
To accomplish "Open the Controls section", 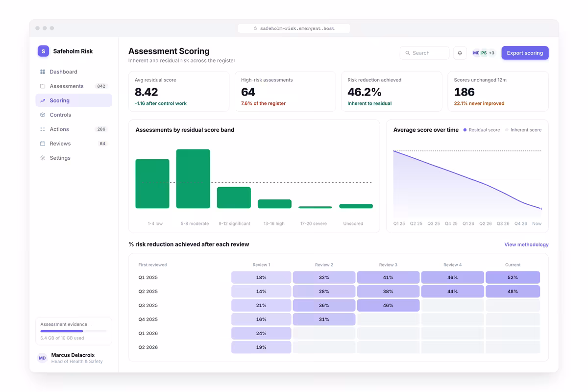I will (x=73, y=115).
